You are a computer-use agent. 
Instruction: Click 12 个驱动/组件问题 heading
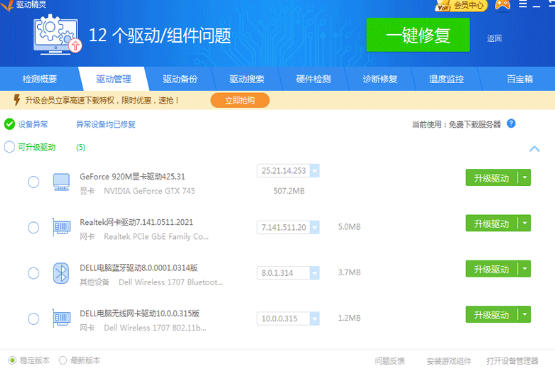[160, 35]
